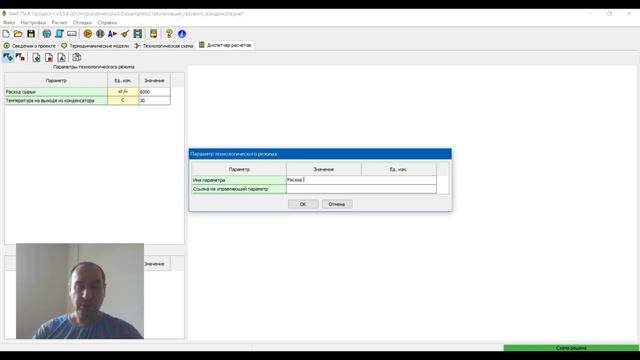This screenshot has height=360, width=640.
Task: Click the blue scroll document icon
Action: click(x=59, y=34)
